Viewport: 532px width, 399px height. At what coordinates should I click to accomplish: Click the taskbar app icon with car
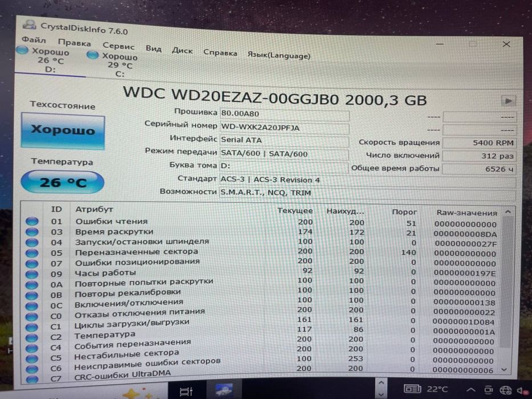tap(224, 389)
